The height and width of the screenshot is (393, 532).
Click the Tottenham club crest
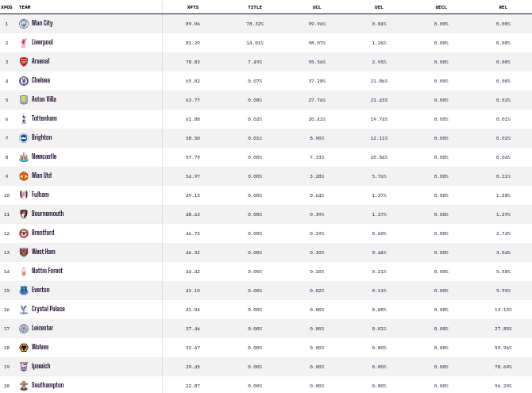(24, 119)
